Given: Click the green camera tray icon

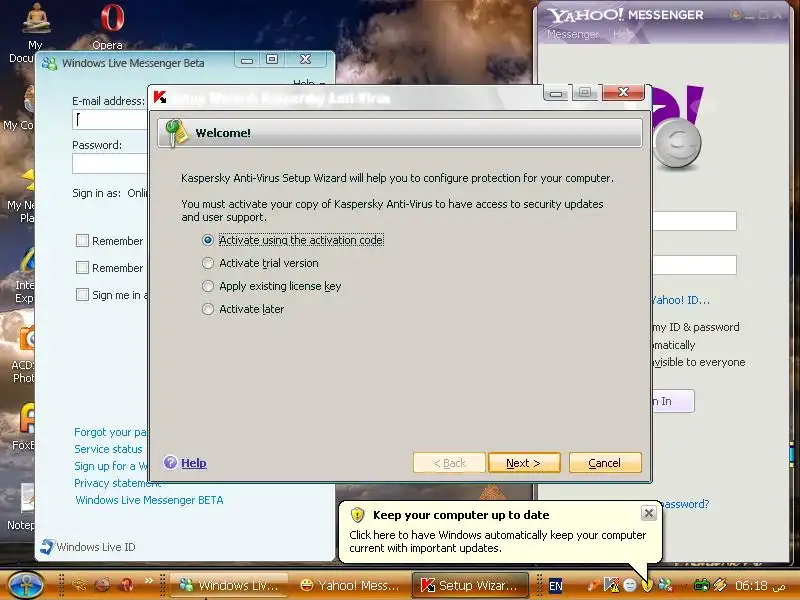Looking at the screenshot, I should click(702, 585).
